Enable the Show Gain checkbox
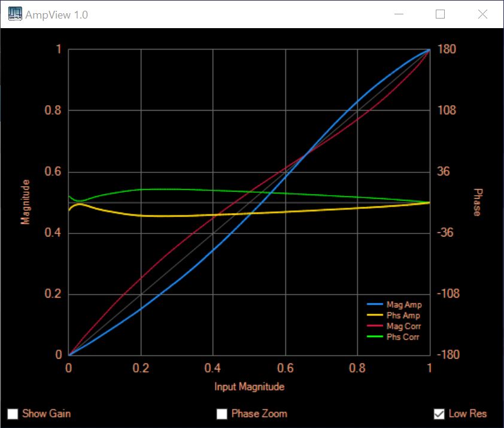The height and width of the screenshot is (428, 504). (x=13, y=414)
